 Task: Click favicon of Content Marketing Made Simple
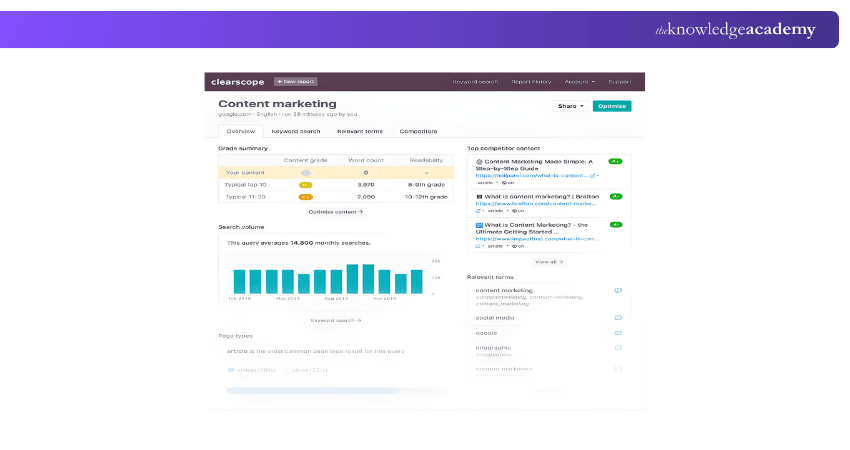coord(479,162)
